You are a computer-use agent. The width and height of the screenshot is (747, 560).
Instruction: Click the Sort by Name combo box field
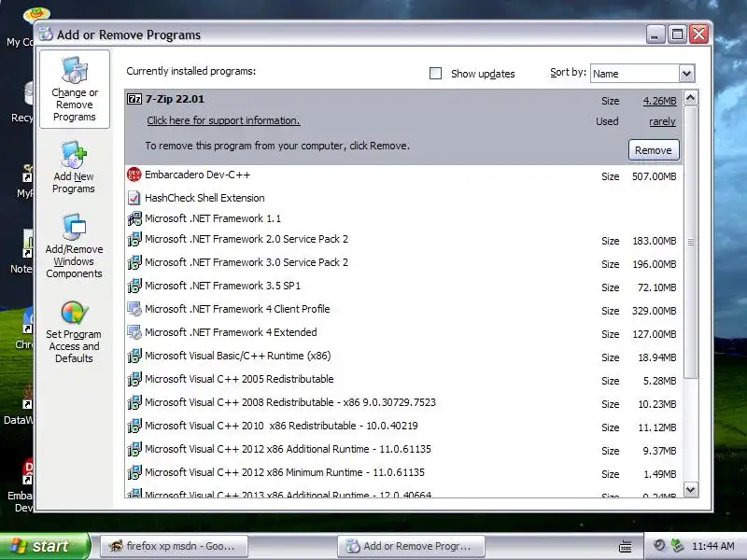pyautogui.click(x=642, y=74)
